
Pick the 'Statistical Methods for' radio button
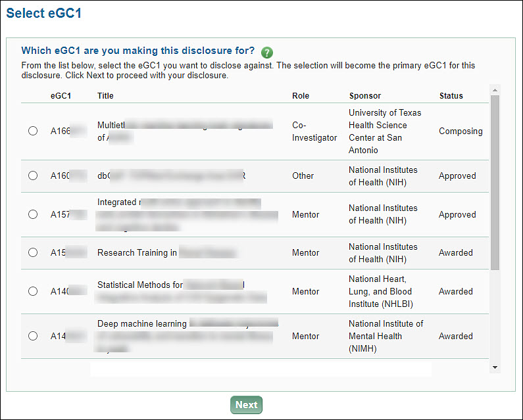[x=33, y=291]
